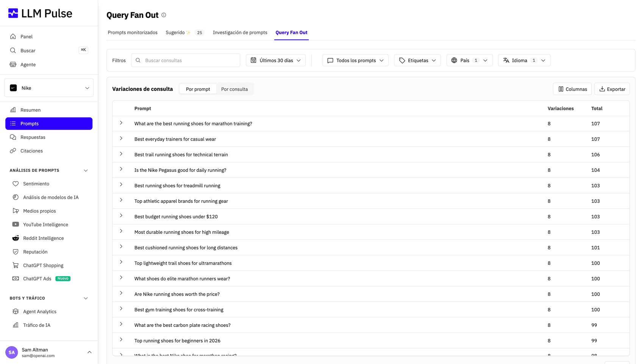Open the Panel home icon
The height and width of the screenshot is (364, 644).
13,36
